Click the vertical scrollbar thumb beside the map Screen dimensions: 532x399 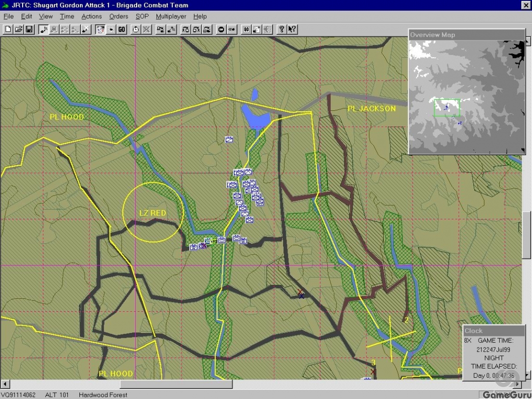tap(527, 235)
